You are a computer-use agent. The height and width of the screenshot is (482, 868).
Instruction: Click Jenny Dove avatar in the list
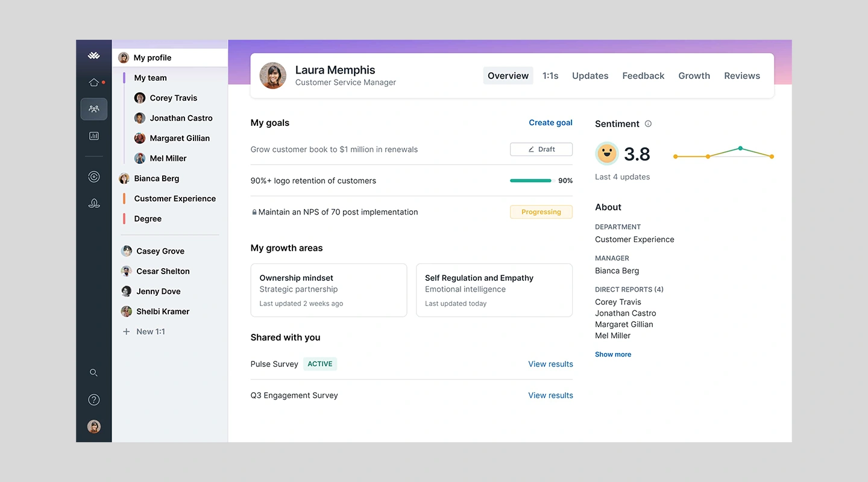point(127,291)
